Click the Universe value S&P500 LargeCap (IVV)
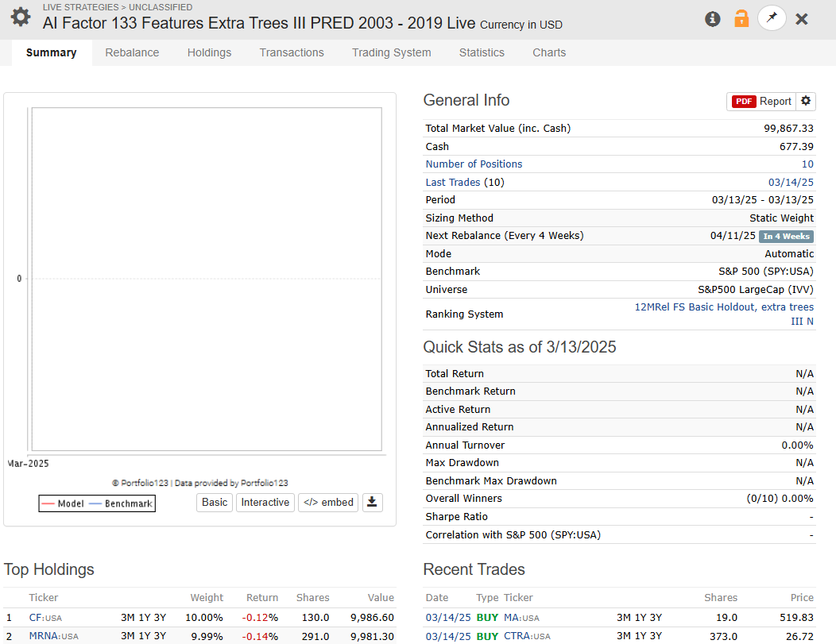This screenshot has height=644, width=836. click(756, 289)
